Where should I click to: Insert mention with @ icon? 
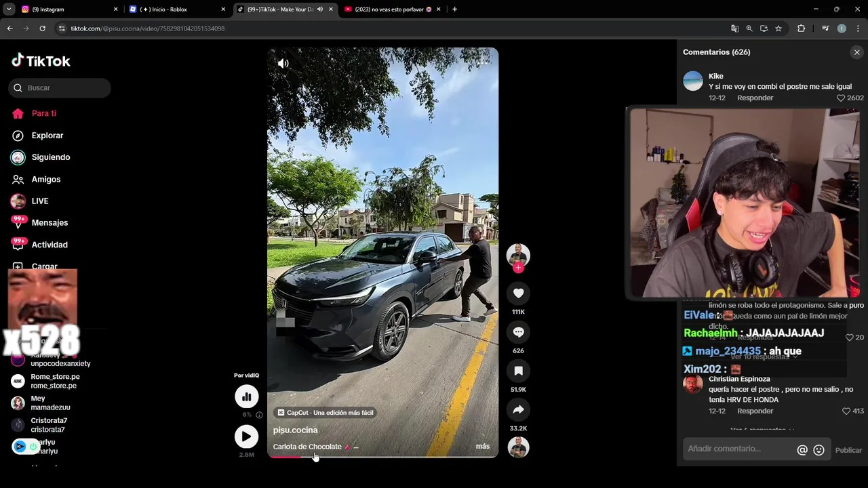pos(802,450)
